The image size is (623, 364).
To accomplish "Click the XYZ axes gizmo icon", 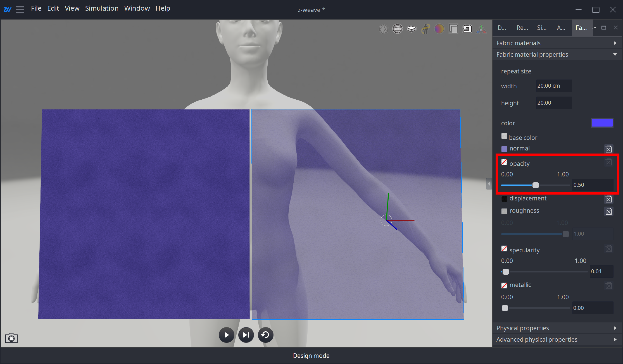I will click(x=481, y=29).
